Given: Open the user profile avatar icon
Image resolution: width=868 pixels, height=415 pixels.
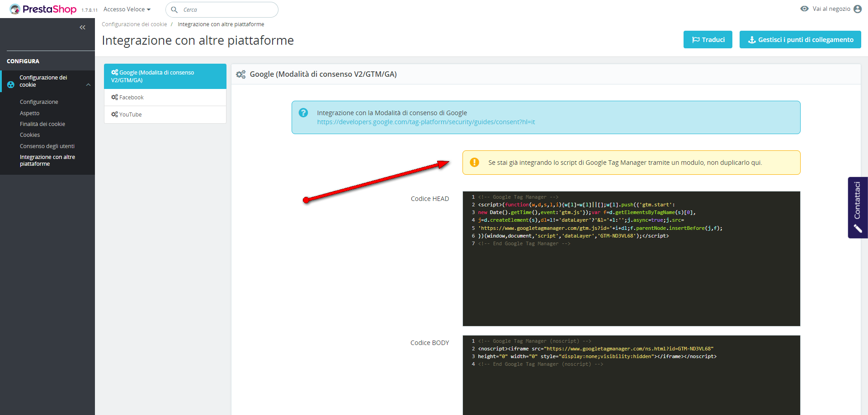Looking at the screenshot, I should click(x=858, y=9).
